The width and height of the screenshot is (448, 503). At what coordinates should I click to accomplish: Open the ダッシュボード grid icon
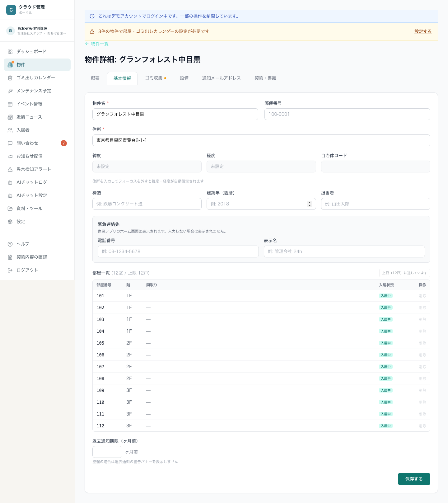(x=10, y=52)
